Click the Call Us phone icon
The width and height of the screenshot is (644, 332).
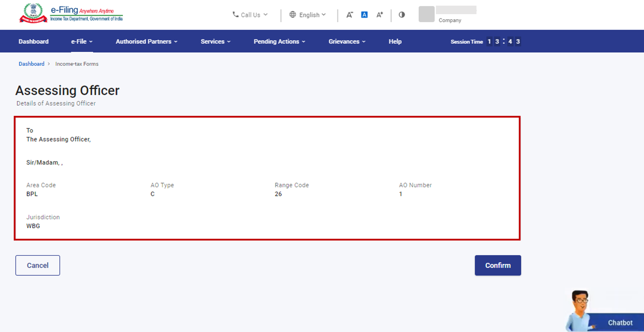pos(235,14)
